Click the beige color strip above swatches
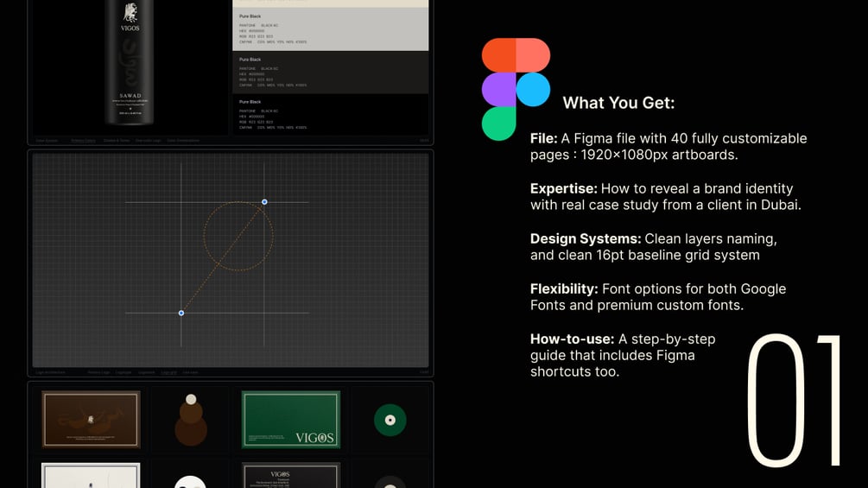868x488 pixels. point(331,3)
